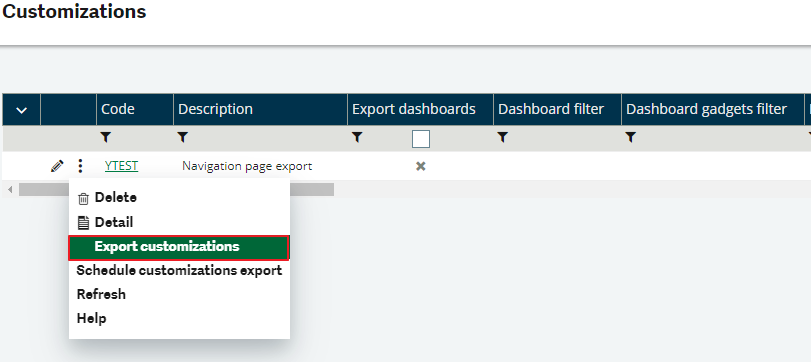The height and width of the screenshot is (362, 811).
Task: Choose Delete from the context menu
Action: click(179, 198)
